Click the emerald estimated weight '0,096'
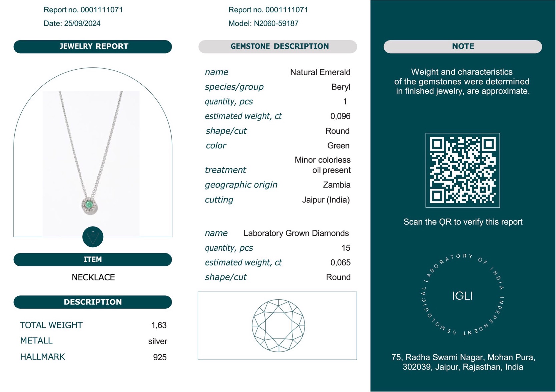The width and height of the screenshot is (556, 392). 340,116
